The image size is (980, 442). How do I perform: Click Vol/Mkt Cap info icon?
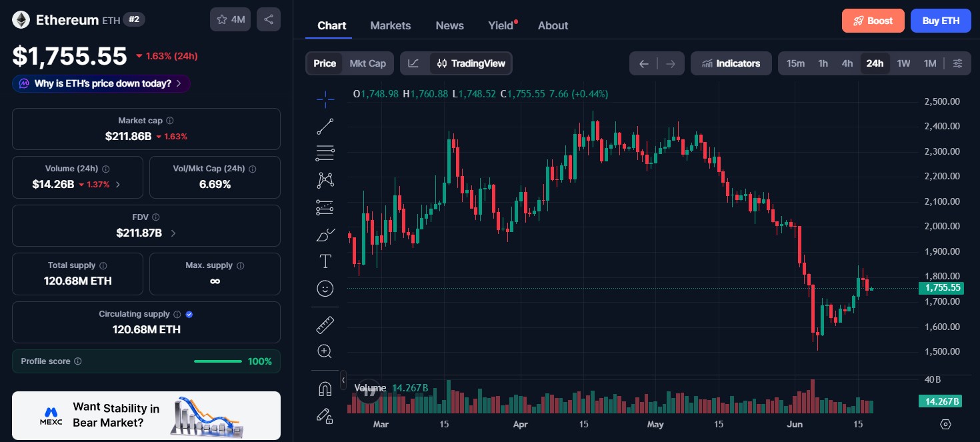[x=252, y=169]
